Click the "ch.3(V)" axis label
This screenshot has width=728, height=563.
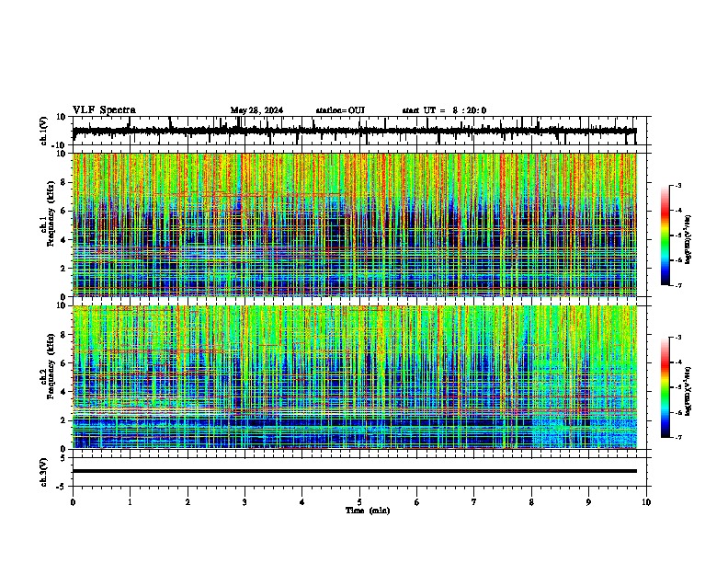(44, 472)
